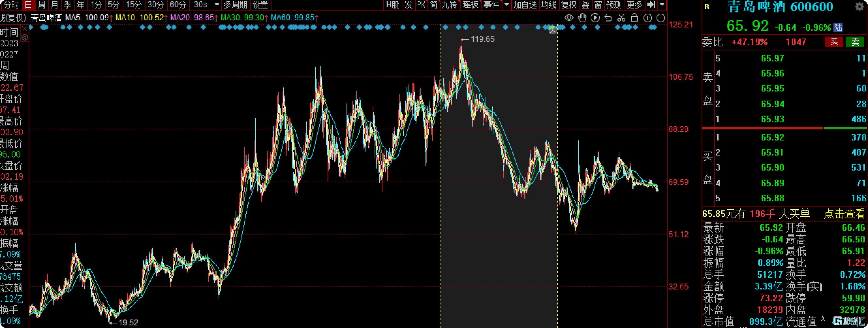
Task: Toggle the chart lock icon
Action: click(634, 18)
